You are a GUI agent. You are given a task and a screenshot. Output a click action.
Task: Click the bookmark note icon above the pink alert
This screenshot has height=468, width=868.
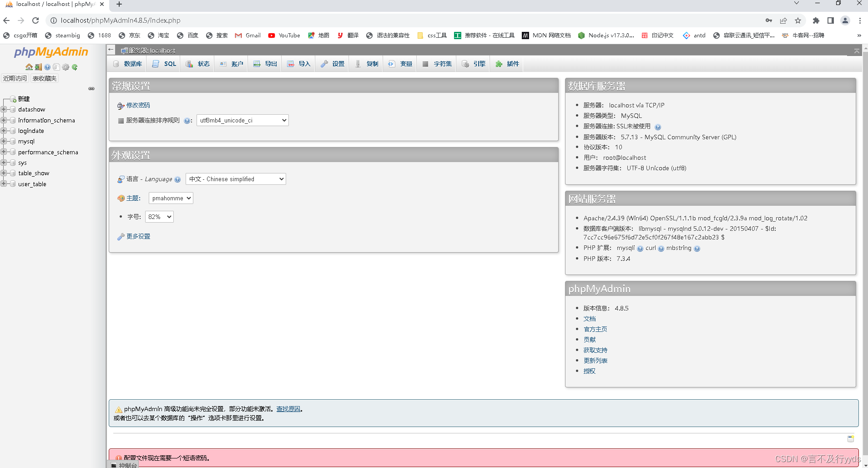[850, 438]
